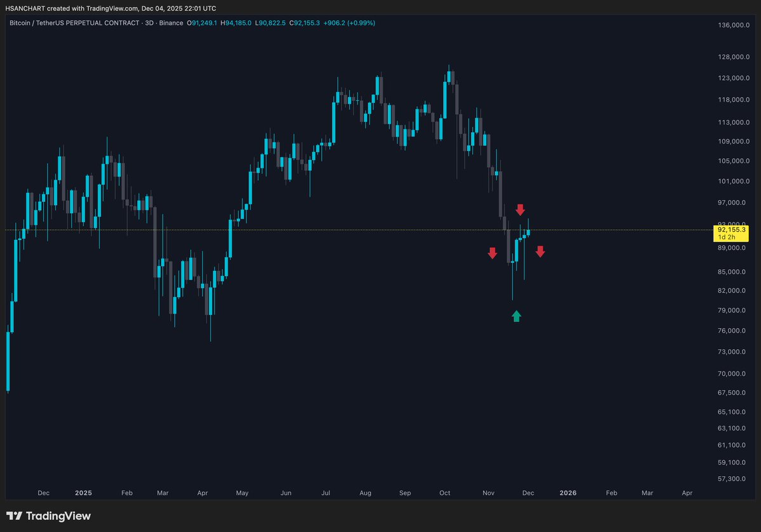Click the 82,000.0 price axis label
This screenshot has width=761, height=532.
[x=732, y=291]
